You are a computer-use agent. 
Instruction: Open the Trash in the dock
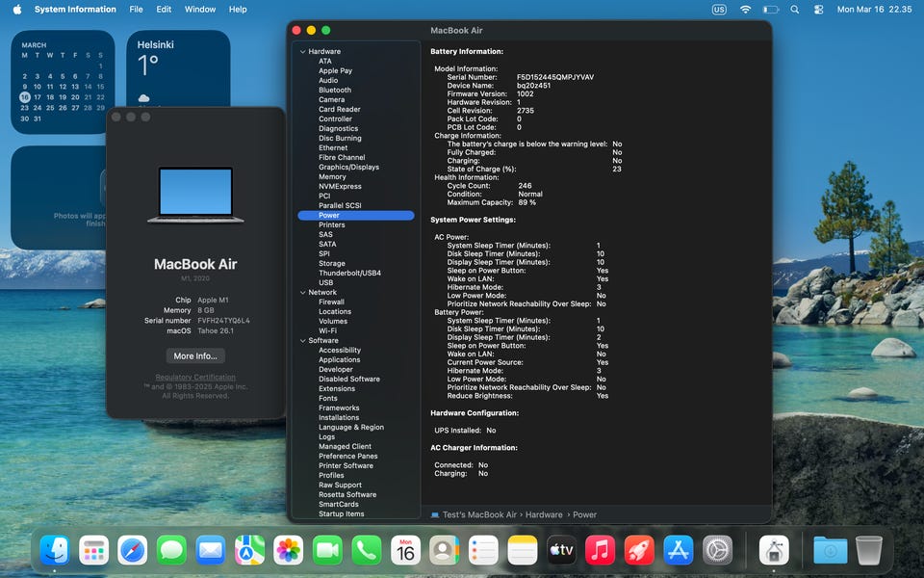(868, 550)
